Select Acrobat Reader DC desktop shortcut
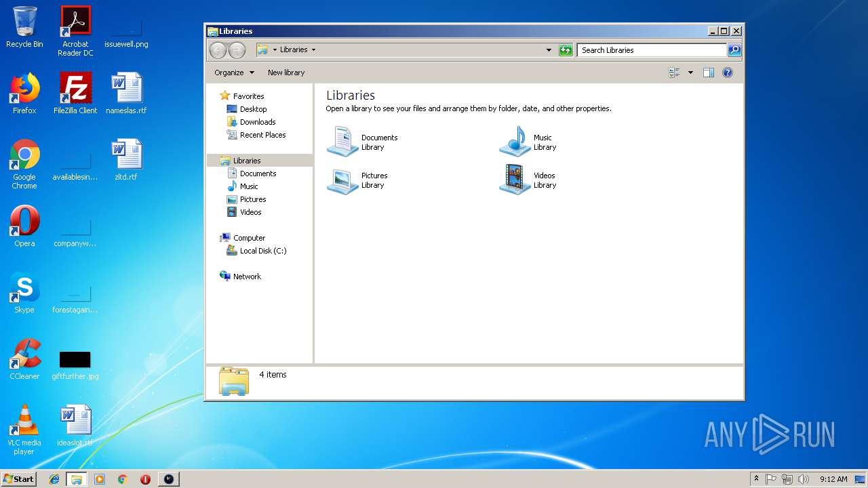 (x=75, y=31)
